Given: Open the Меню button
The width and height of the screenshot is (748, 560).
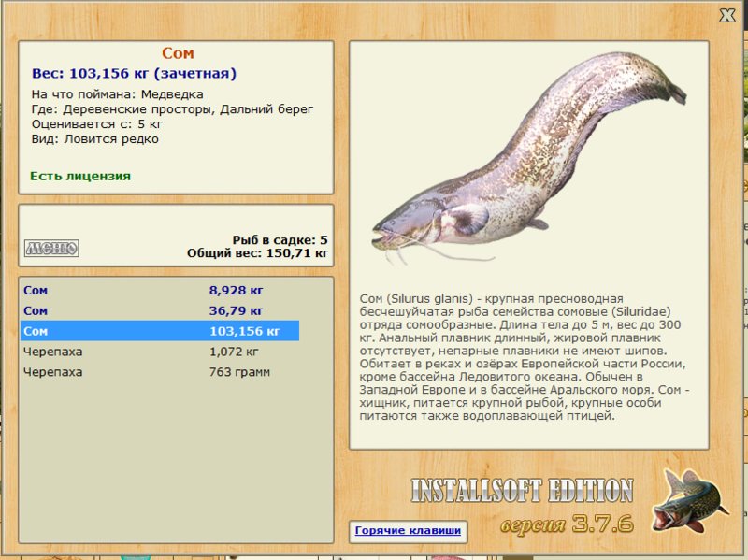Looking at the screenshot, I should (x=51, y=248).
